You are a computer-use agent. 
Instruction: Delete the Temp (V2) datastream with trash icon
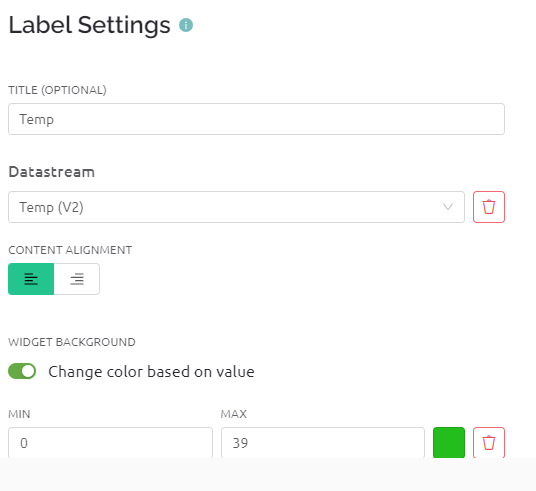[489, 207]
